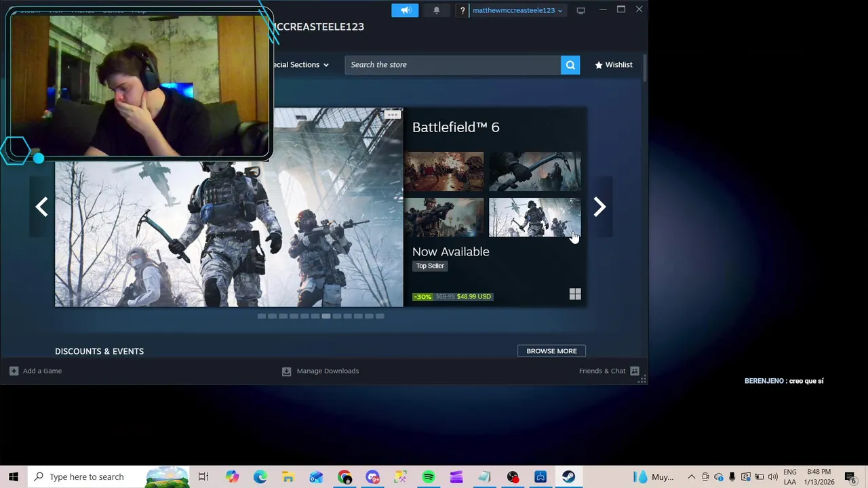Open Manage Downloads
The height and width of the screenshot is (488, 868).
point(321,371)
